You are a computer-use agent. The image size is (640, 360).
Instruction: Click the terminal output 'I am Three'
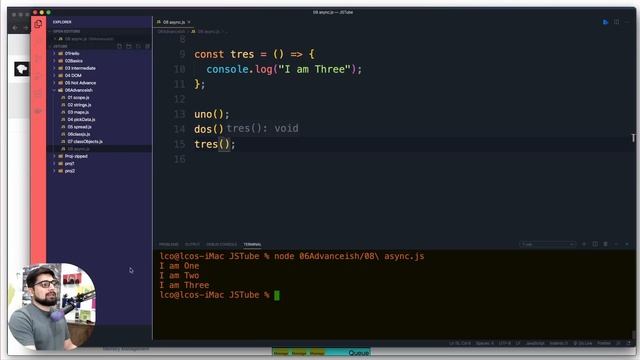click(x=184, y=285)
